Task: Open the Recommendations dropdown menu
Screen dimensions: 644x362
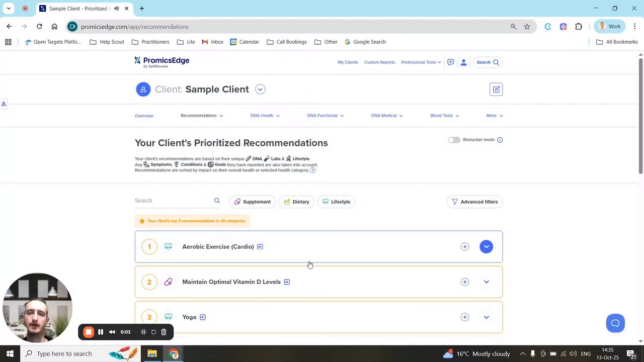Action: point(202,116)
